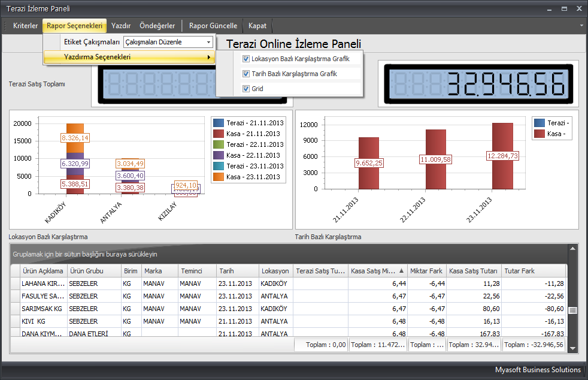
Task: Open the Öndeğerler menu
Action: [157, 26]
